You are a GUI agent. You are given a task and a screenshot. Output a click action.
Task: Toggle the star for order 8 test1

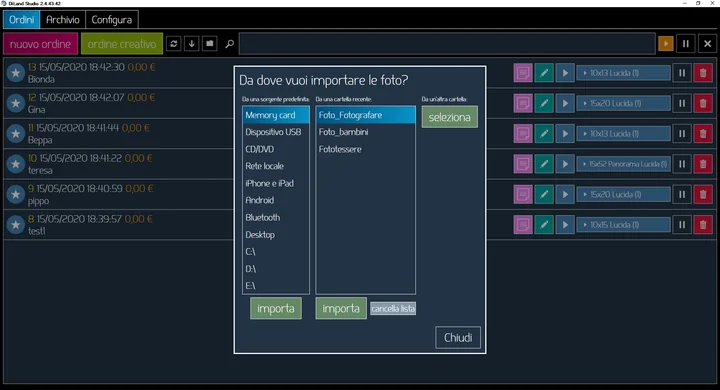16,225
